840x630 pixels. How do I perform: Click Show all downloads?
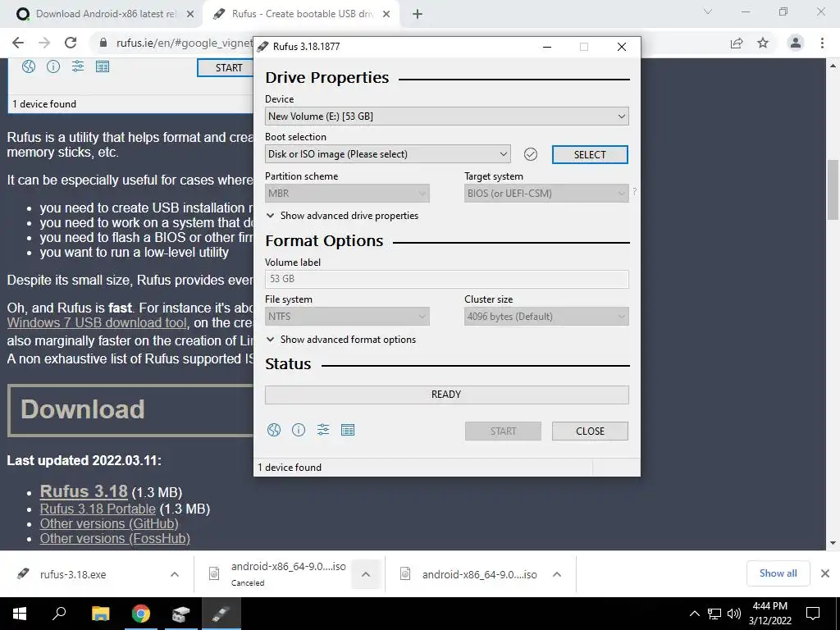pyautogui.click(x=778, y=573)
